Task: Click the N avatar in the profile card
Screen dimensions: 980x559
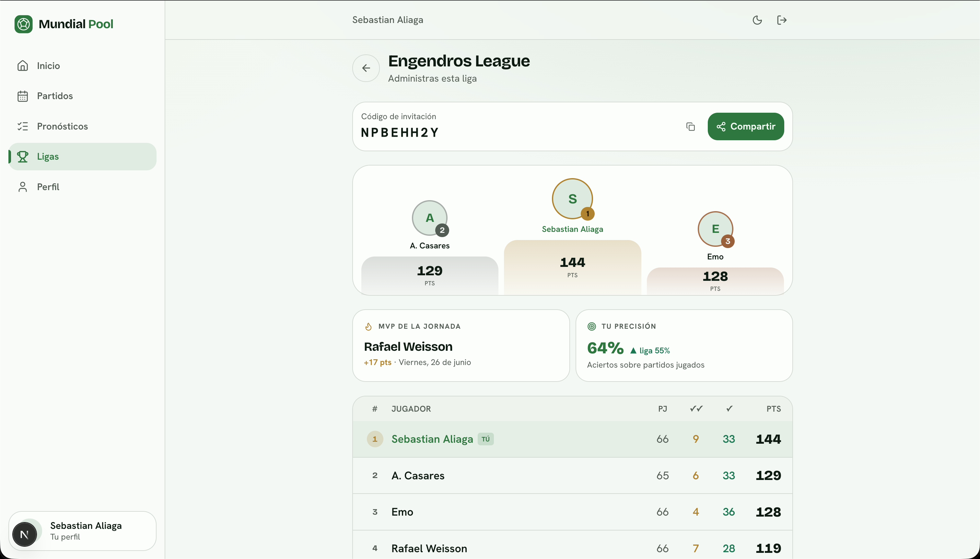Action: pos(24,534)
